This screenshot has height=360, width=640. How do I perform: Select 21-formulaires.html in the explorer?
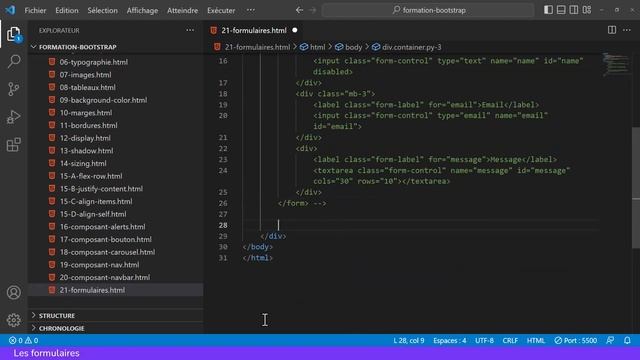point(116,290)
